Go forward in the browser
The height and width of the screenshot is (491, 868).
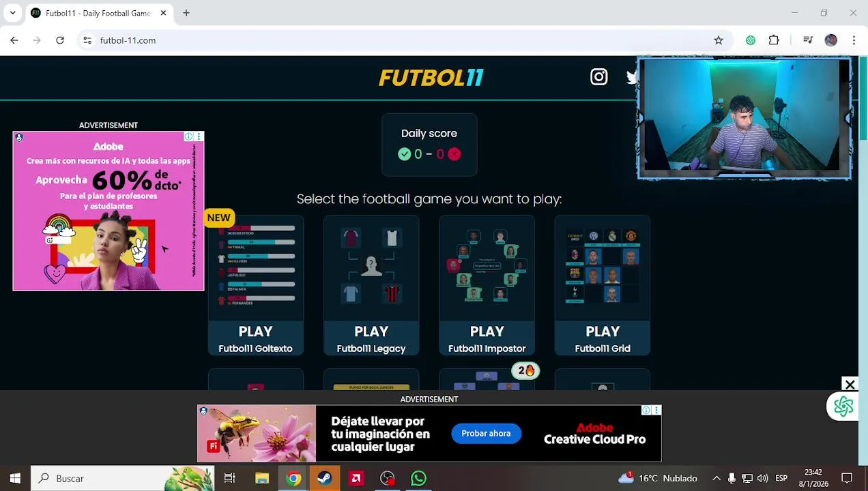pos(37,40)
